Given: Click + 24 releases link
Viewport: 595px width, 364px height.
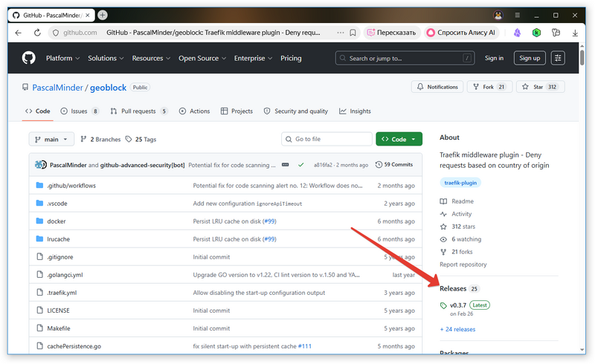Looking at the screenshot, I should 457,330.
